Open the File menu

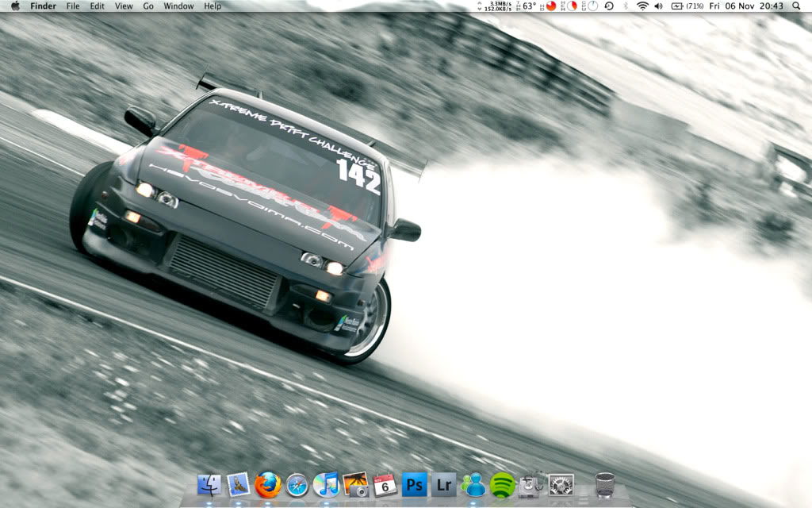(x=73, y=6)
